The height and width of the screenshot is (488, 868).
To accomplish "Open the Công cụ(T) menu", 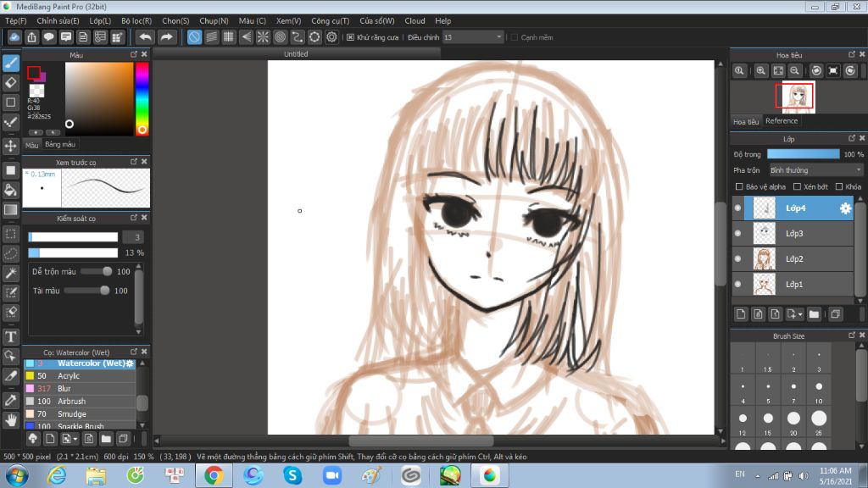I will pyautogui.click(x=330, y=20).
